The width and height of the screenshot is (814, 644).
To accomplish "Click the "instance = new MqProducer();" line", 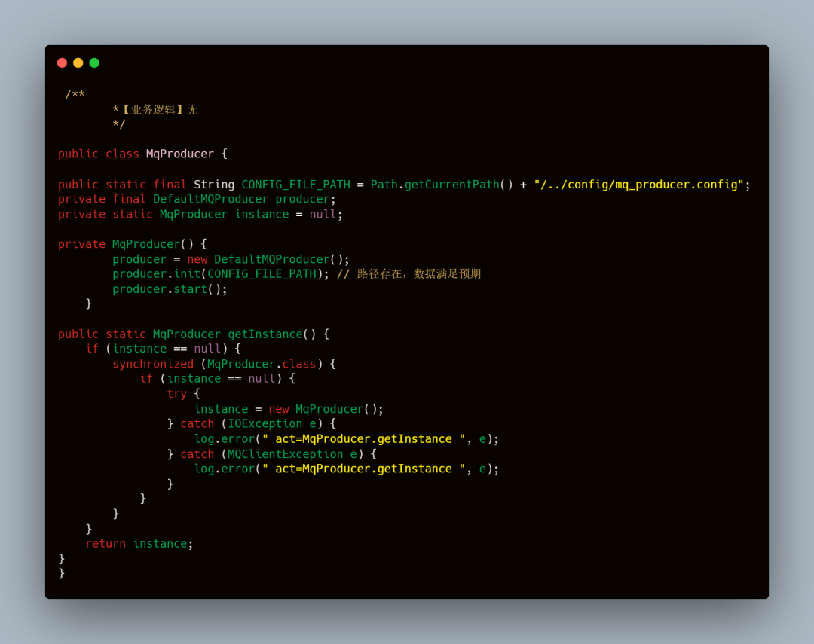I will (289, 409).
